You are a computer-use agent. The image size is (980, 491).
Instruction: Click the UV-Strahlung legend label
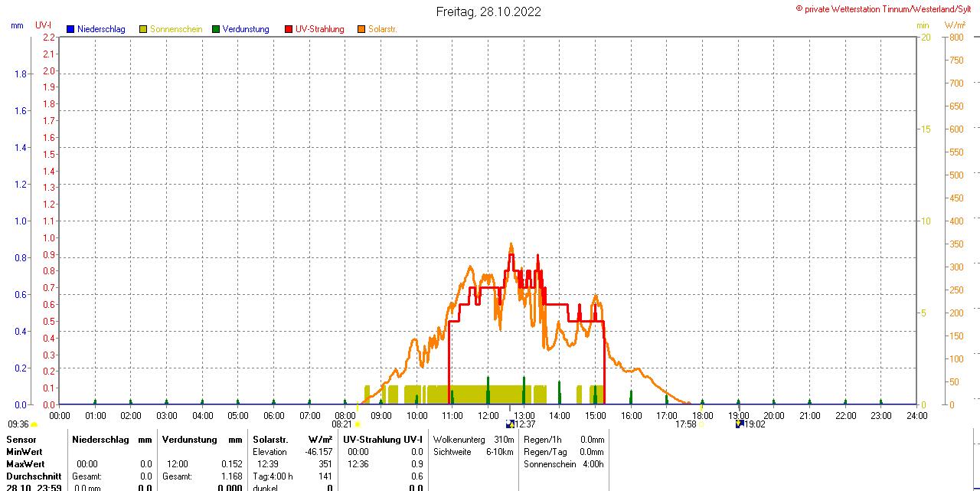click(x=320, y=29)
